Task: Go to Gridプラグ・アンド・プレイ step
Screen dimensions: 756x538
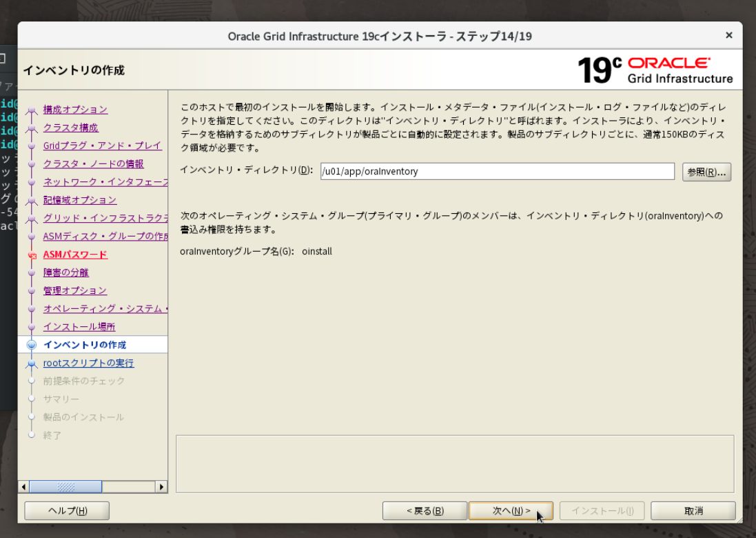Action: point(102,146)
